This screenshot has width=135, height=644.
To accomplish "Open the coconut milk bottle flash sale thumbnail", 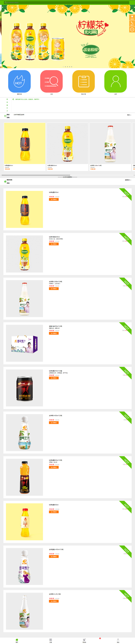I will pos(110,143).
